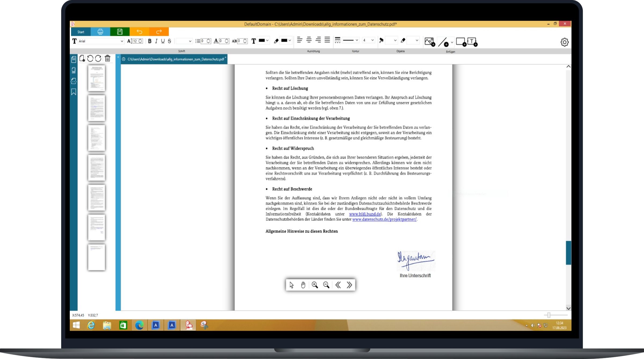Redo the last undone action
Screen dimensions: 644x359
159,32
